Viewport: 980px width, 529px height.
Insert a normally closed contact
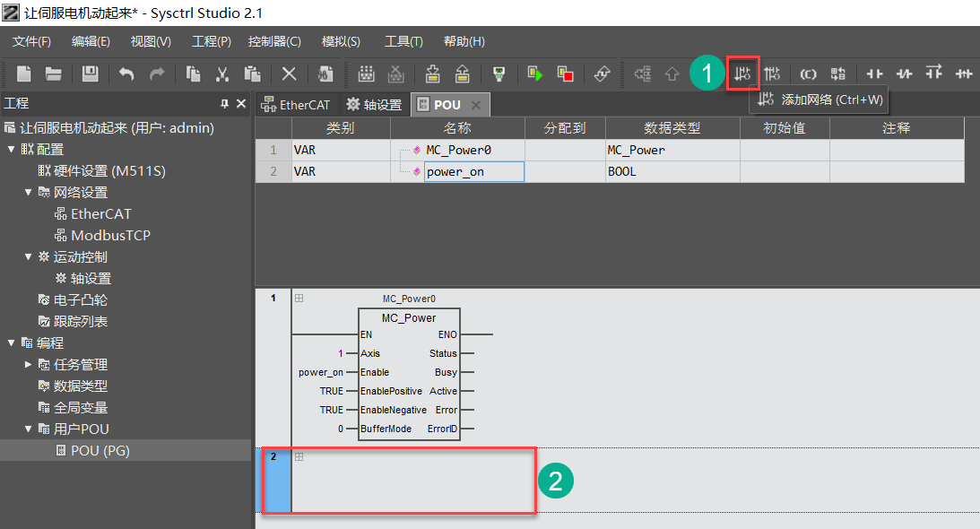pos(905,74)
